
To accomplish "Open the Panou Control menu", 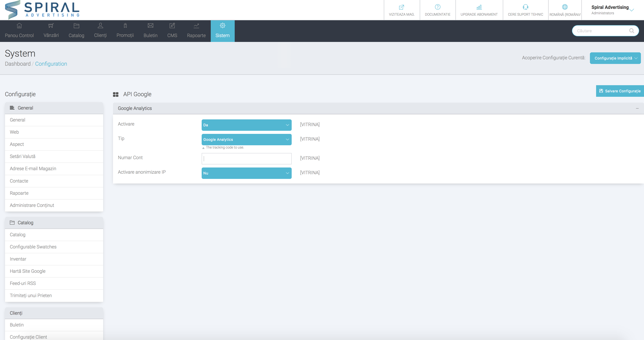I will pyautogui.click(x=19, y=31).
